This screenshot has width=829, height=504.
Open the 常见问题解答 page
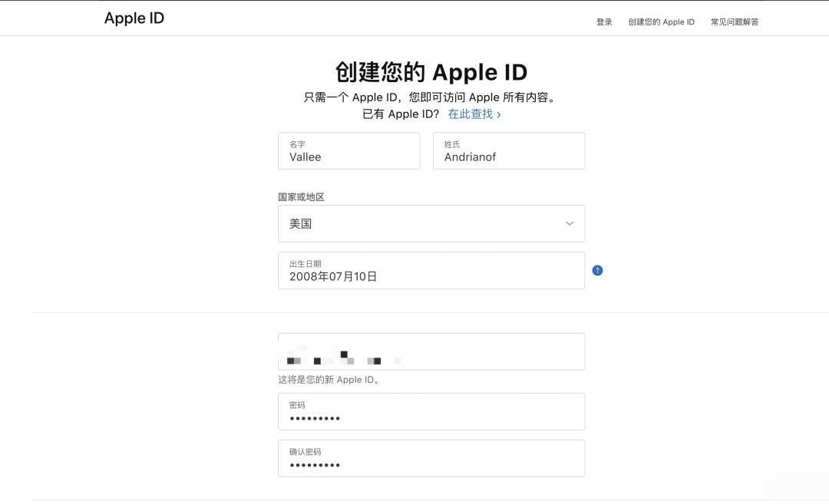(734, 21)
